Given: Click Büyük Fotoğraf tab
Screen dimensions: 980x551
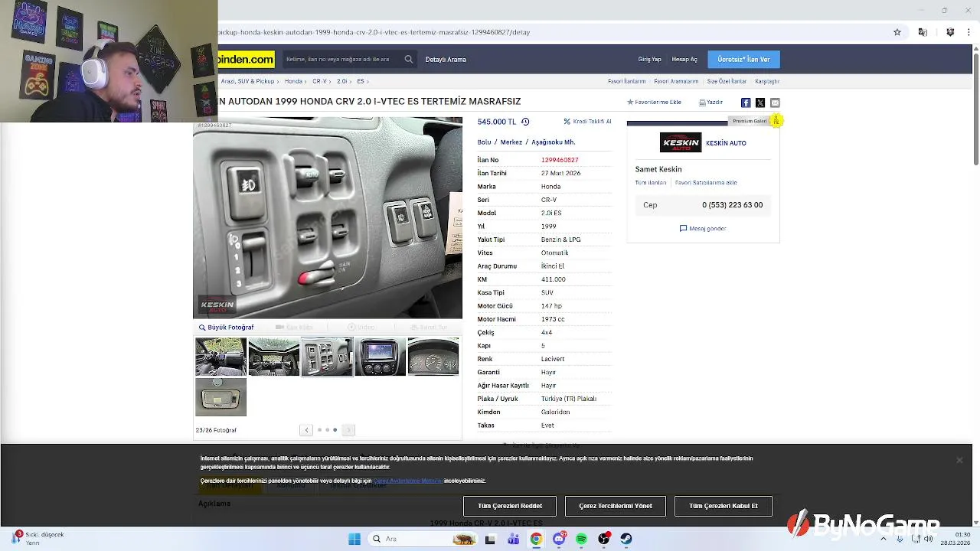Looking at the screenshot, I should pos(227,328).
